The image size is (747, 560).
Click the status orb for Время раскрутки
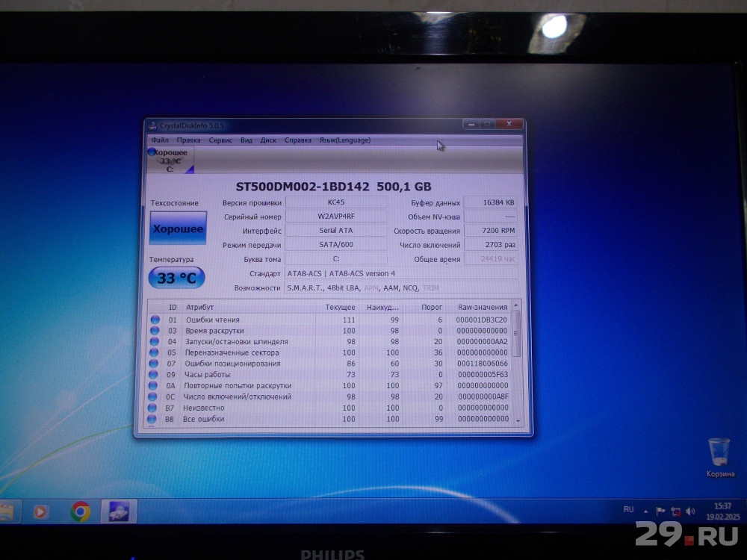coord(155,331)
